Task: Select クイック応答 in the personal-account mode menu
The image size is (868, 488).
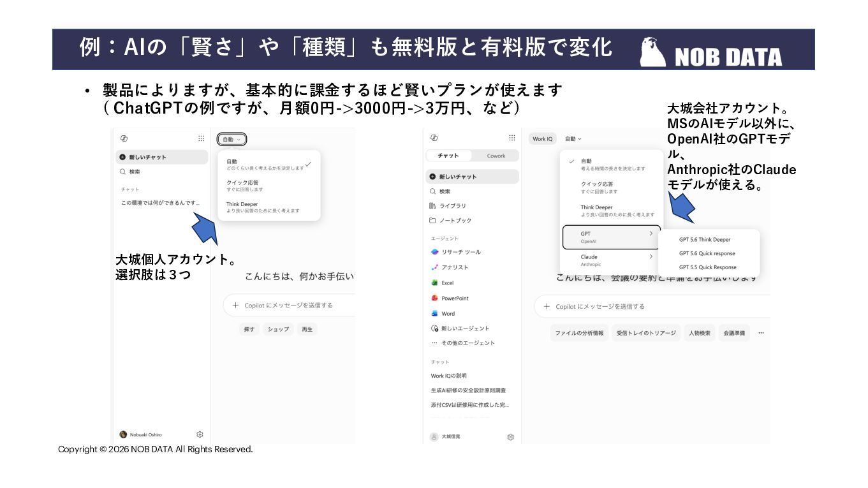Action: pos(269,186)
